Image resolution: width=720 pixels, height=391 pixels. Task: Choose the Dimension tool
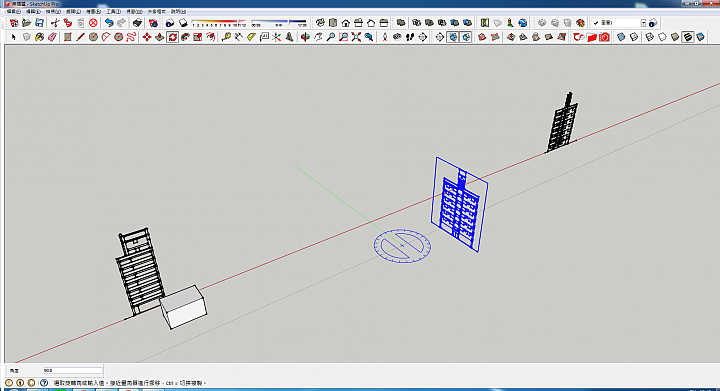[x=239, y=37]
